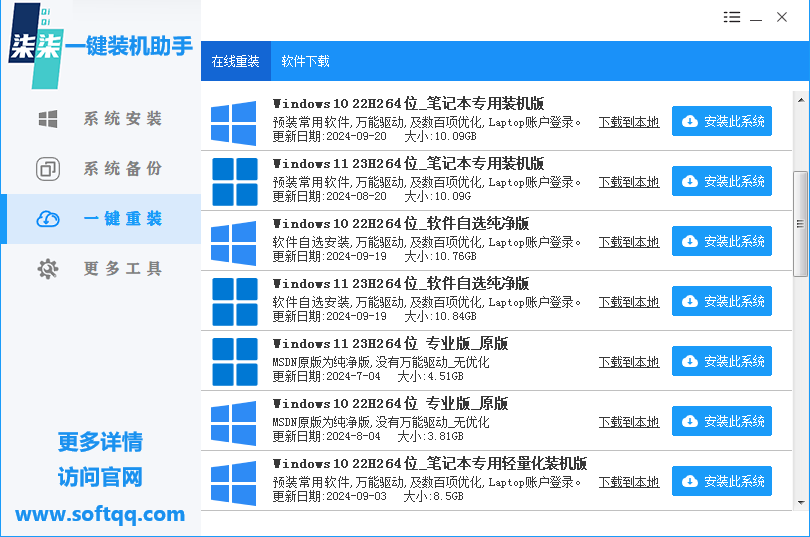Click title Windows 10 22H2 64位_笔记本专用轻量化装机版

pyautogui.click(x=430, y=464)
